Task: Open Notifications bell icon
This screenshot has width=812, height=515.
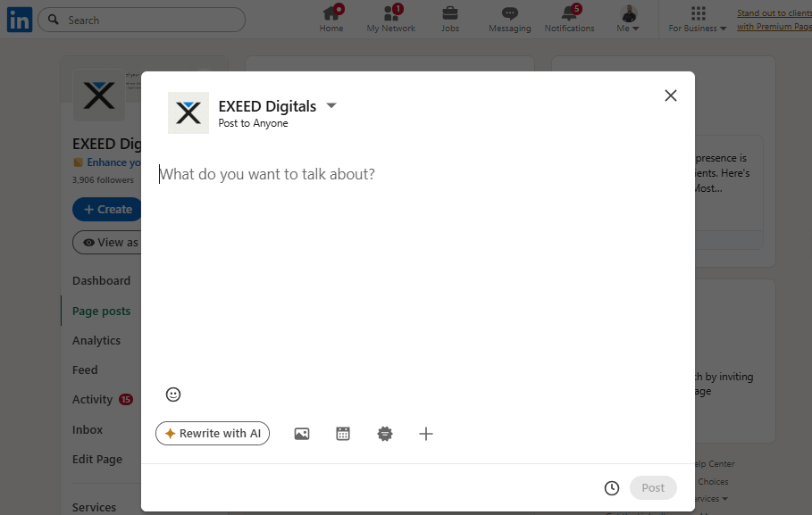Action: [569, 19]
